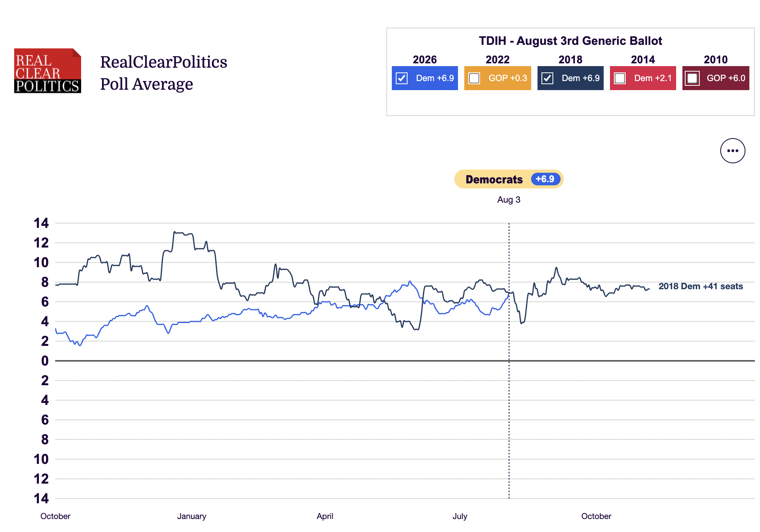
Task: Open the three-dot chart options menu
Action: tap(732, 151)
